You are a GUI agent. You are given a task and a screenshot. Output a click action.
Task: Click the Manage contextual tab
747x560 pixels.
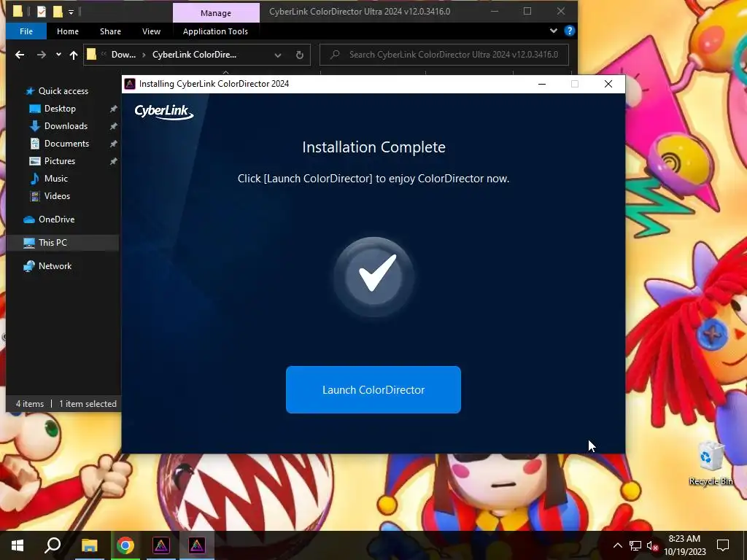pyautogui.click(x=216, y=13)
